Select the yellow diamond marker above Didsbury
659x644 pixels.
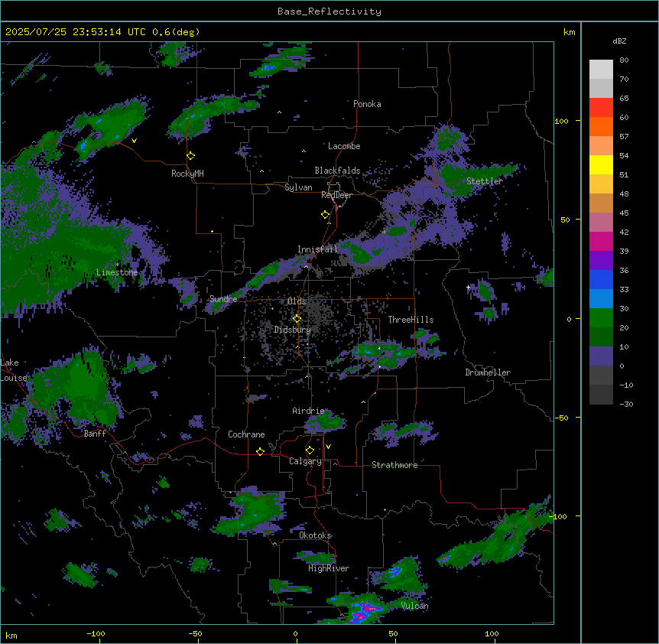(x=297, y=319)
